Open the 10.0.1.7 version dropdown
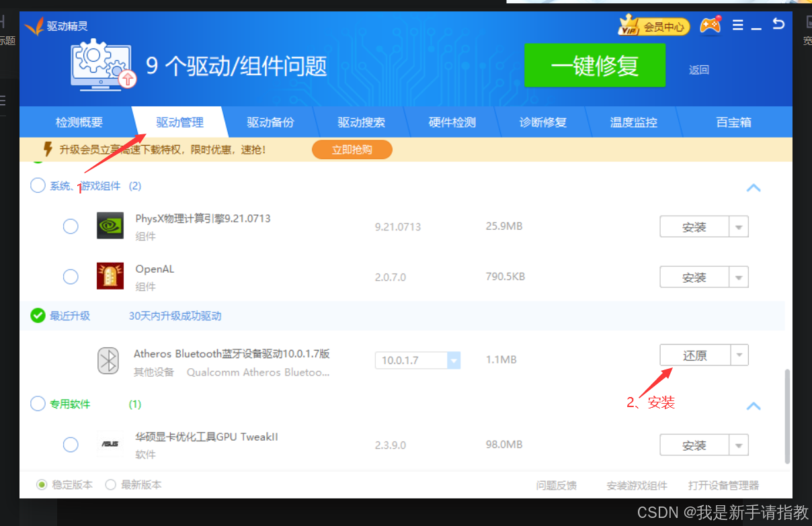This screenshot has width=812, height=526. coord(454,360)
